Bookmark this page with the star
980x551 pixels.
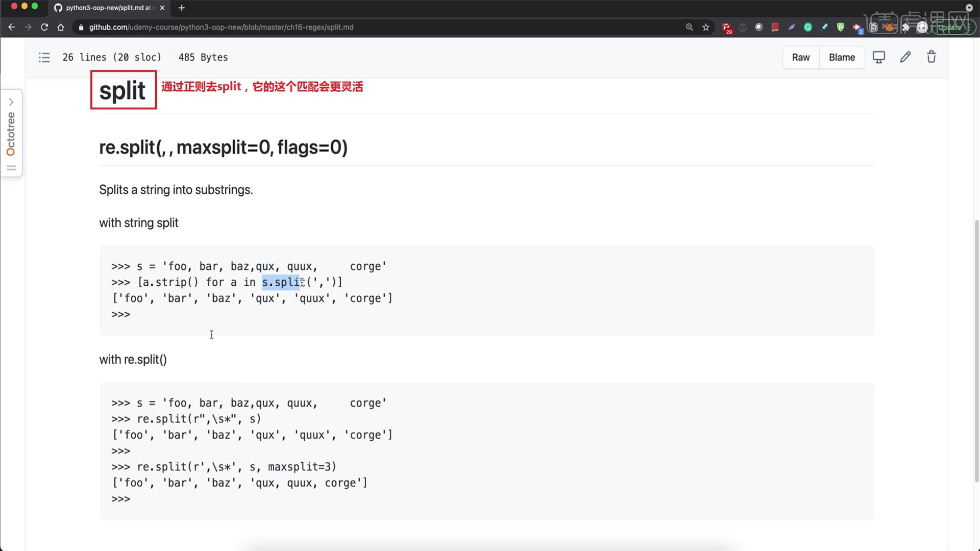pos(706,27)
